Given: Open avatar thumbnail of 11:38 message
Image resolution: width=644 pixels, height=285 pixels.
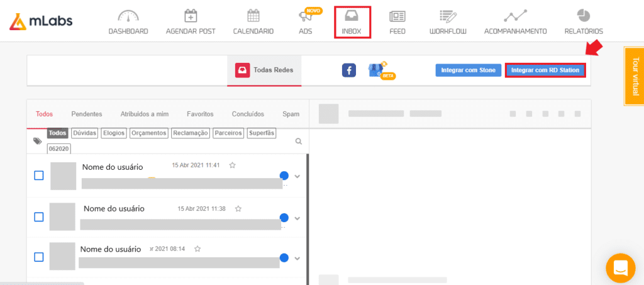Looking at the screenshot, I should (x=62, y=216).
